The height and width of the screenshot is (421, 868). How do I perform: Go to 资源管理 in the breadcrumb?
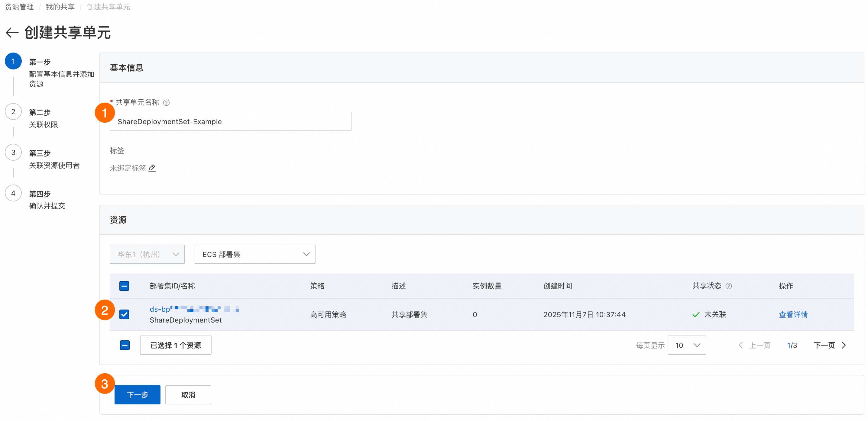pos(20,7)
